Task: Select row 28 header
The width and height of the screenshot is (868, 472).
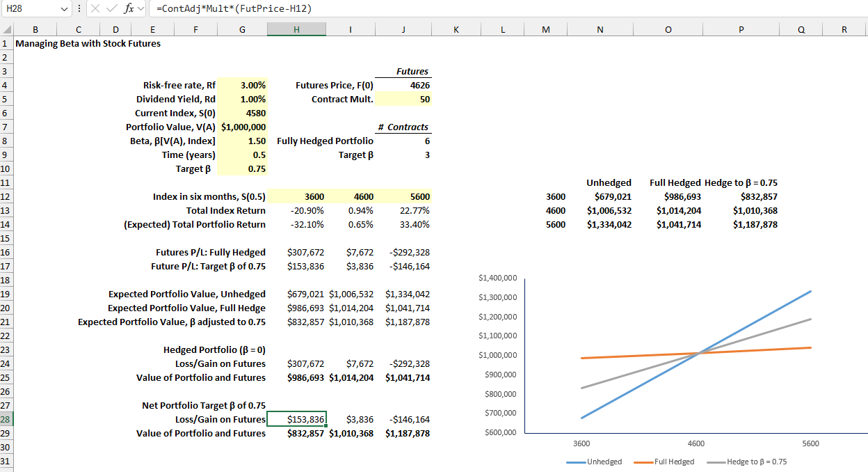Action: coord(6,418)
